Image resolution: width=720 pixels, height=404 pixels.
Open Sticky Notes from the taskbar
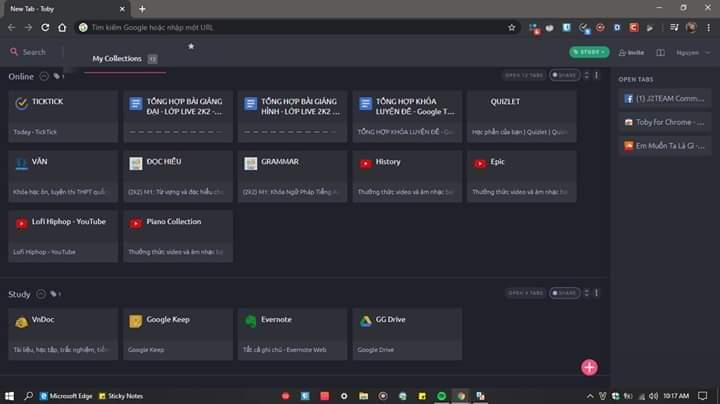121,396
